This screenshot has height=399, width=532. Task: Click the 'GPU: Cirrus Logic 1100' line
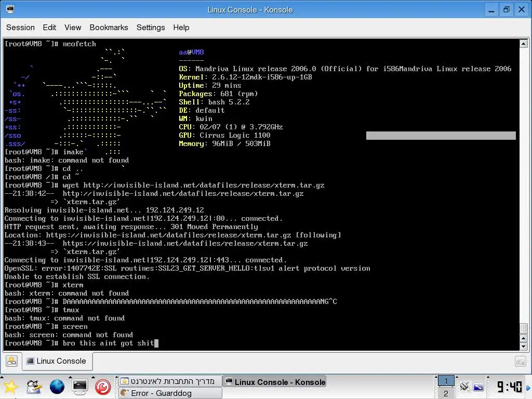[x=224, y=135]
